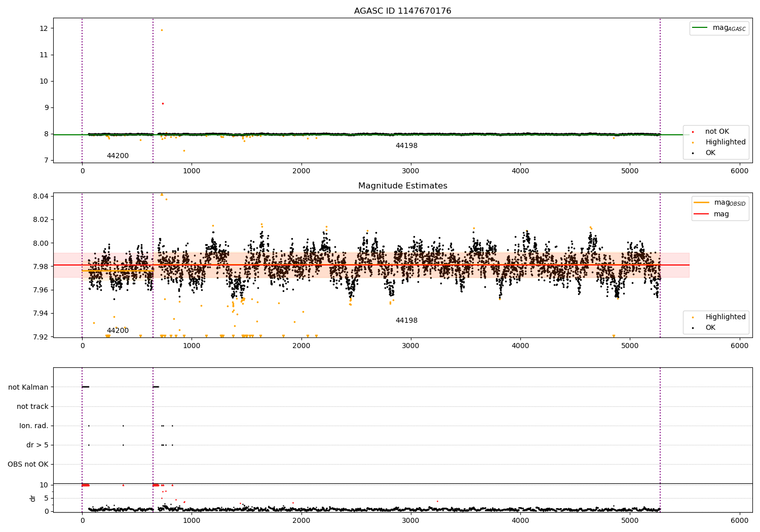Click y-axis tick 8.04 in Magnitude Estimates plot
The image size is (760, 532).
click(41, 196)
